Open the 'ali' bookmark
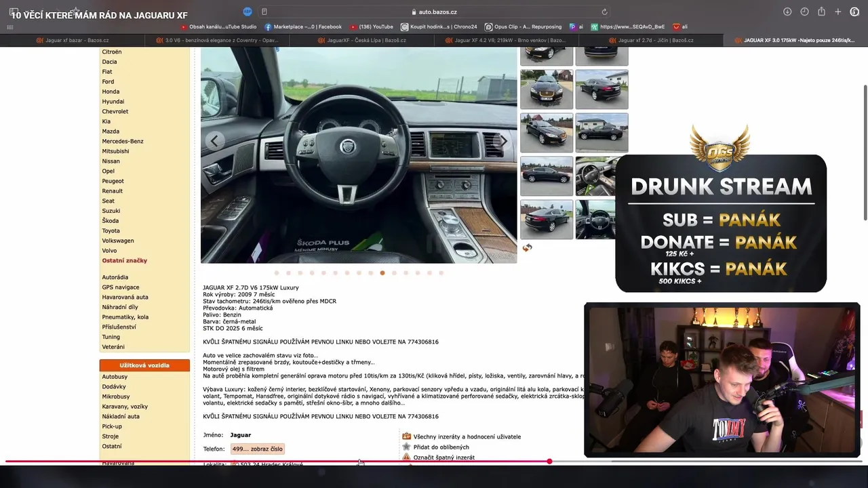The height and width of the screenshot is (488, 868). point(680,27)
